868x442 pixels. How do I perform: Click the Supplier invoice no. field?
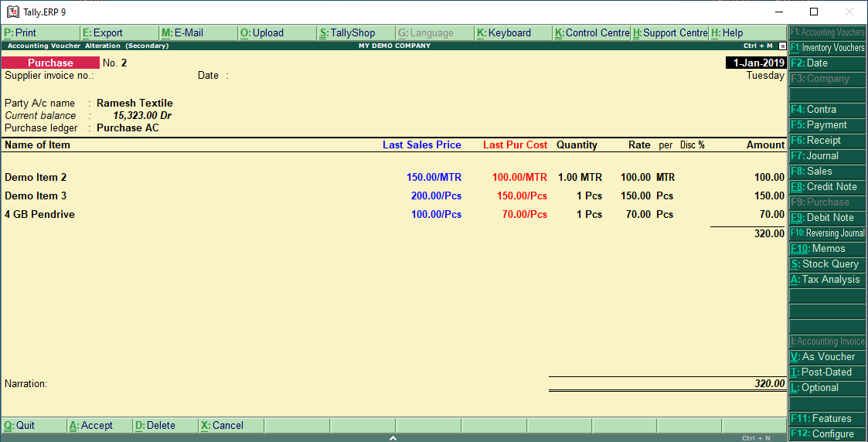pyautogui.click(x=49, y=76)
